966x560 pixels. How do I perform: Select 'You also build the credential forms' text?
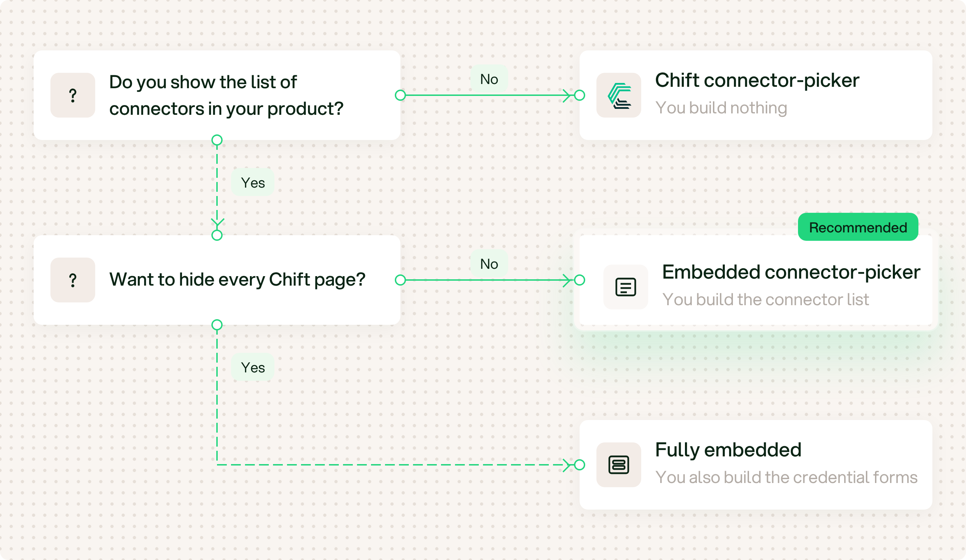(x=786, y=477)
